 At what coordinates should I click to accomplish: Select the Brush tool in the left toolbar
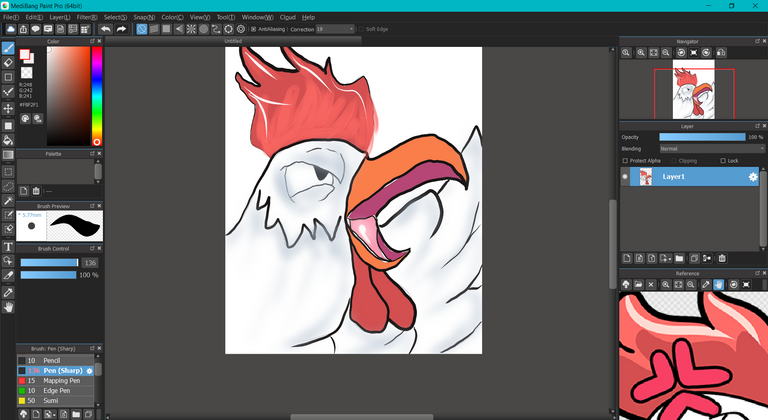coord(8,48)
